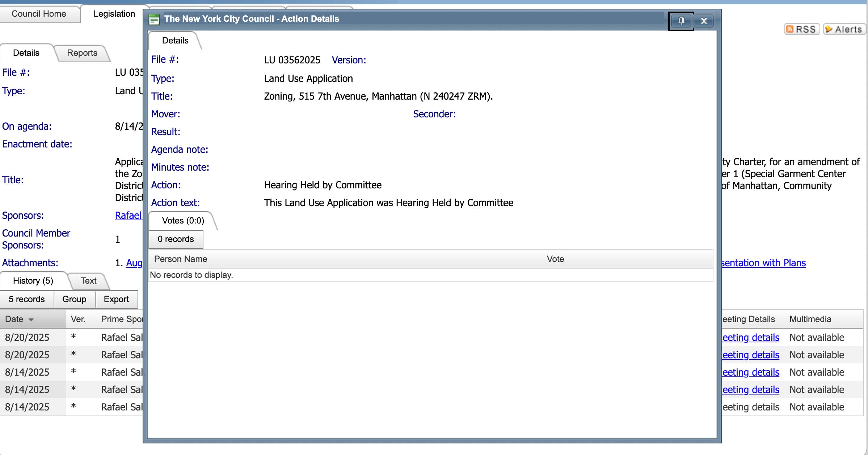
Task: Switch to the Reports tab
Action: pos(82,53)
